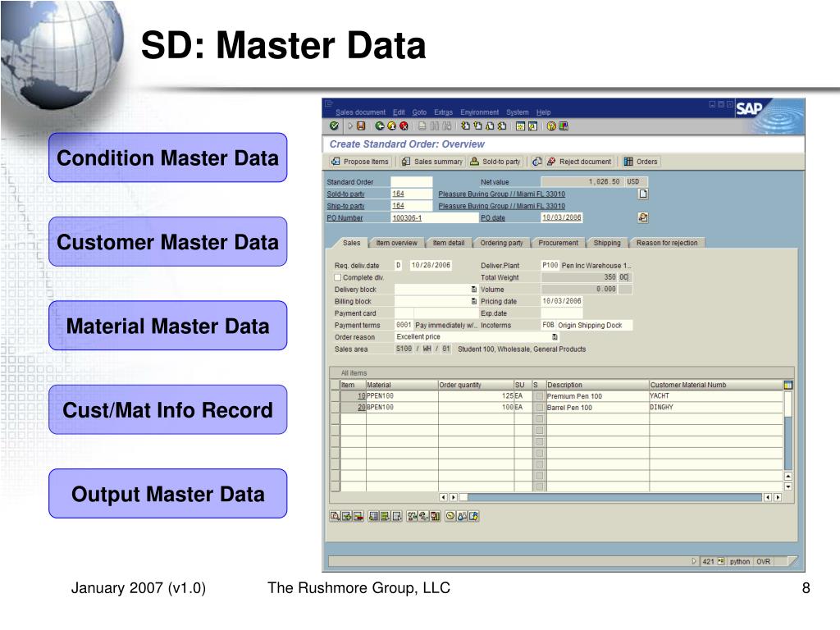Expand the status bar triangle next to 421
This screenshot has width=840, height=630.
point(694,561)
